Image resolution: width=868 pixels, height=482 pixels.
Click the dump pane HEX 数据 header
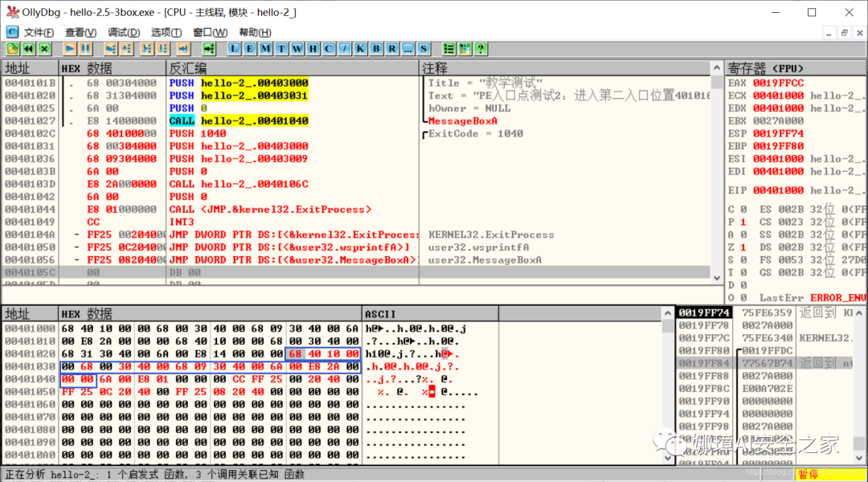tap(210, 314)
